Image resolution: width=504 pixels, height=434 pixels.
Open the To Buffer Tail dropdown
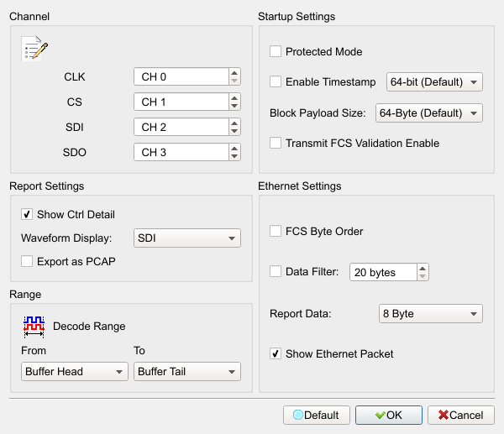(187, 372)
